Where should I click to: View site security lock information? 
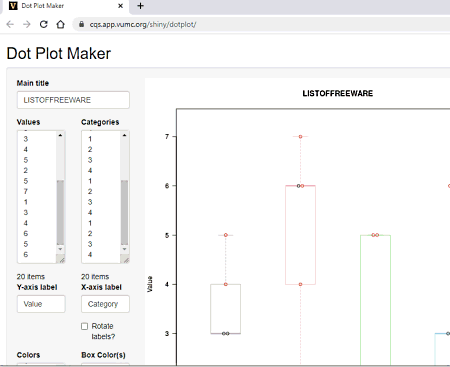[x=81, y=24]
